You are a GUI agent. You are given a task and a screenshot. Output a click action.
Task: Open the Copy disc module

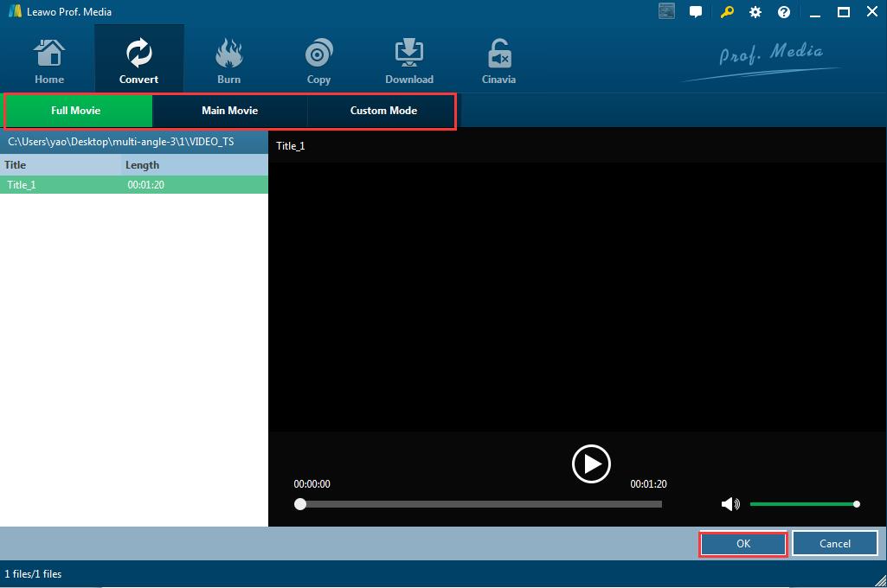point(318,61)
